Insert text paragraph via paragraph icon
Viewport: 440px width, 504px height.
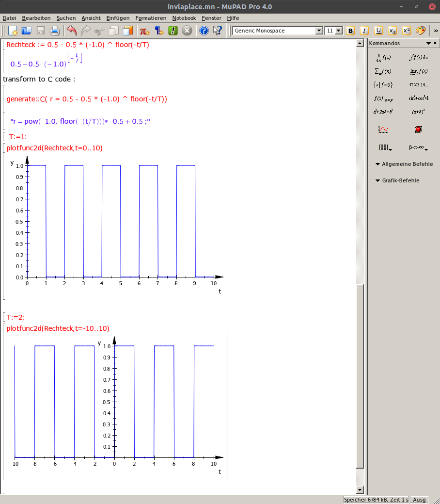tap(158, 31)
